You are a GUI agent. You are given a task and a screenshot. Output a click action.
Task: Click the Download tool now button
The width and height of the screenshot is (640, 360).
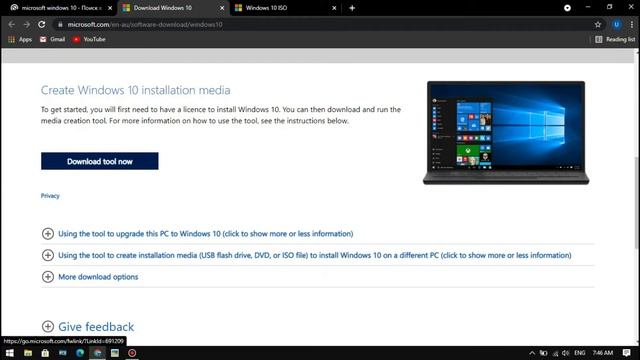pos(100,161)
